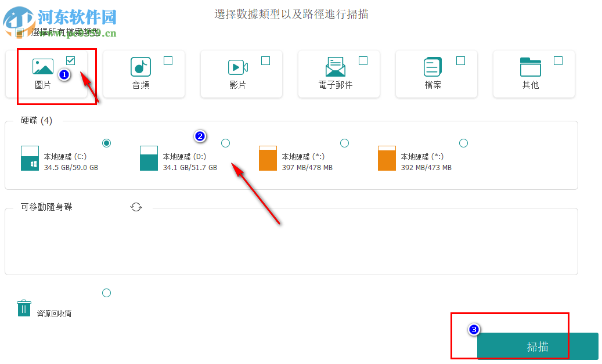Select the first 397 MB drive radio button
The width and height of the screenshot is (602, 364).
click(x=344, y=143)
